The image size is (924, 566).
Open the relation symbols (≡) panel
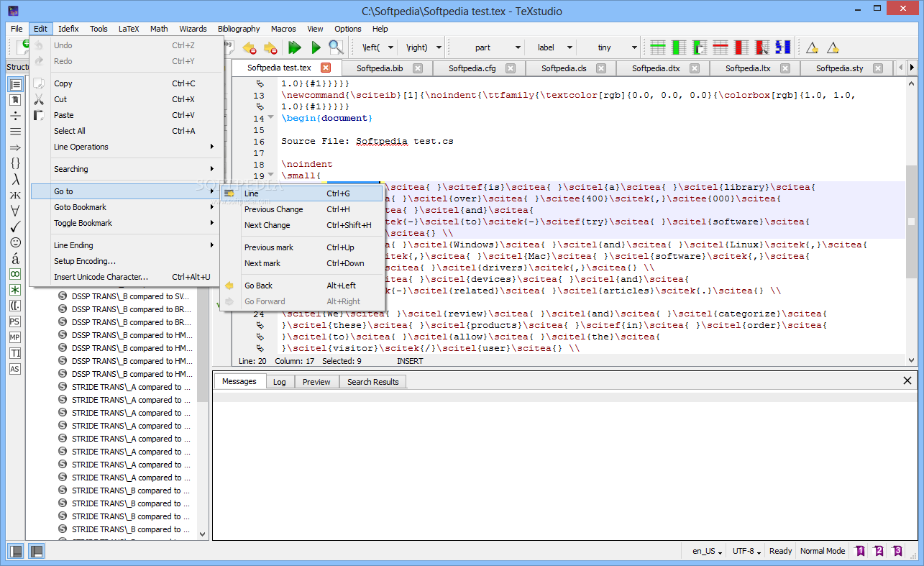click(x=15, y=132)
